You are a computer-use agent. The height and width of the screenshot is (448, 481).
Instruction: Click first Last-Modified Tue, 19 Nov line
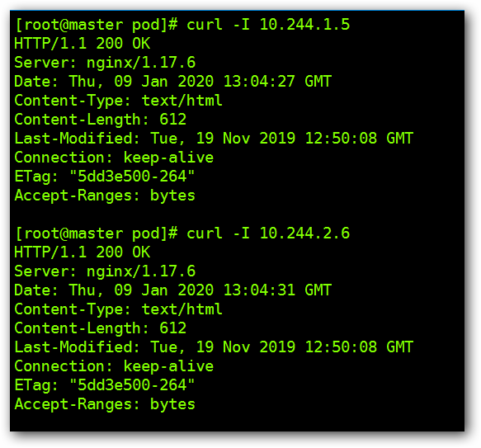214,139
